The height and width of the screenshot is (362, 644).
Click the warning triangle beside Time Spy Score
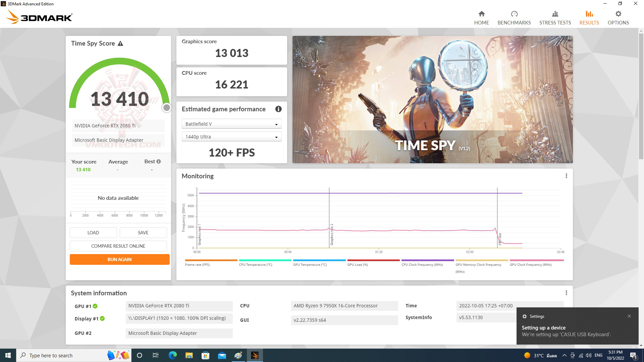click(121, 43)
